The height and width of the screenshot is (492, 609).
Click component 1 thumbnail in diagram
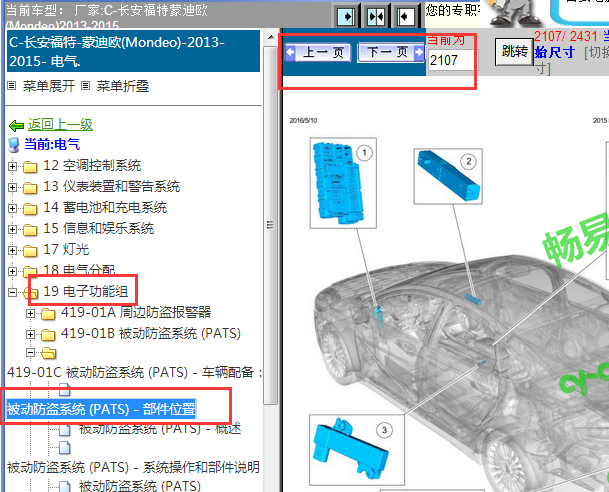tap(343, 183)
